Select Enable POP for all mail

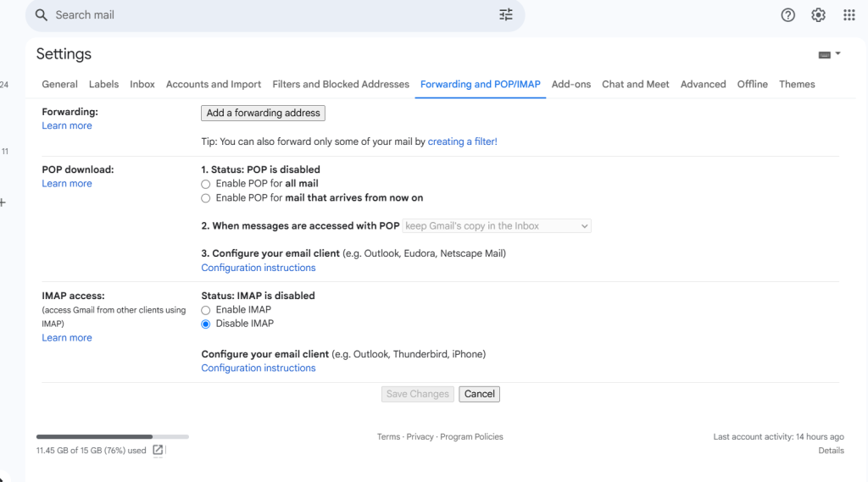[206, 185]
